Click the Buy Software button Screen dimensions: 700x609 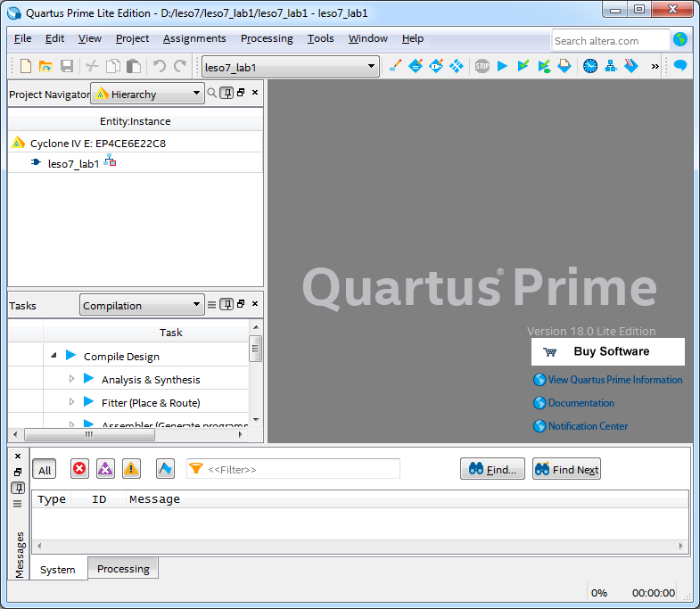(607, 351)
